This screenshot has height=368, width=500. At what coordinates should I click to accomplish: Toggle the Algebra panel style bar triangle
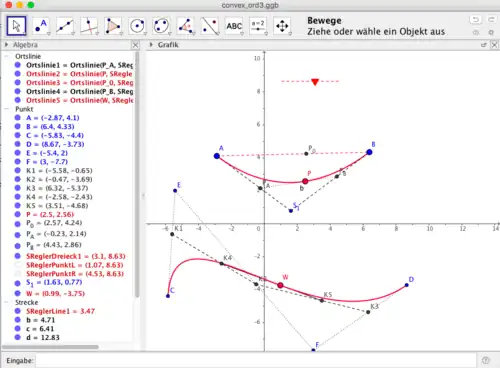tap(6, 45)
